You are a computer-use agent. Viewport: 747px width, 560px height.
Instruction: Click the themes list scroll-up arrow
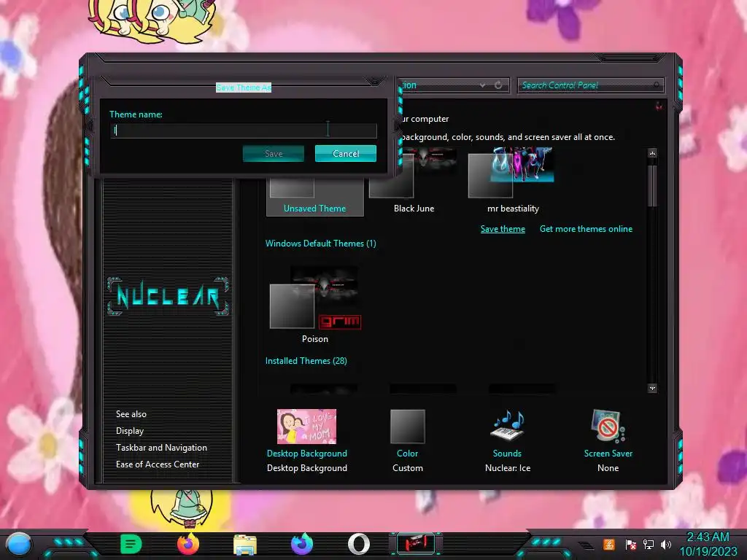[652, 153]
